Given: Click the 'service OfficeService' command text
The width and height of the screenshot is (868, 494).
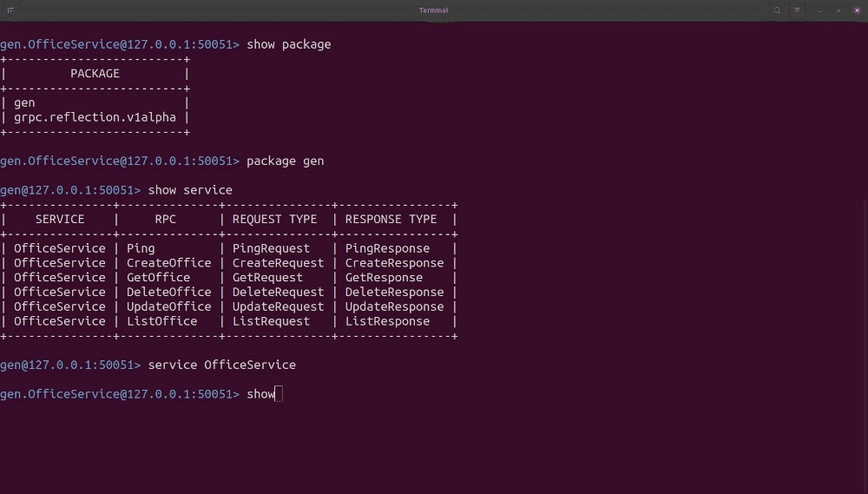Looking at the screenshot, I should point(221,366).
